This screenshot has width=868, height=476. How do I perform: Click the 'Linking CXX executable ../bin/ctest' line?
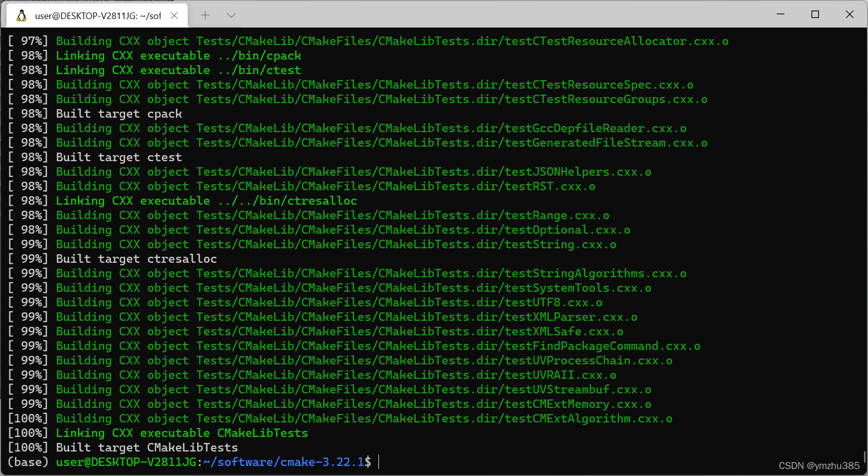155,70
